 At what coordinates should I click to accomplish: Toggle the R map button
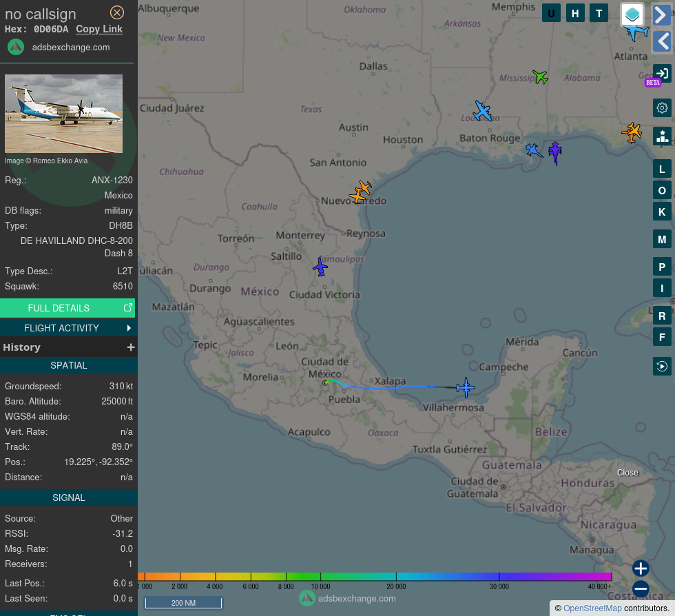[662, 316]
